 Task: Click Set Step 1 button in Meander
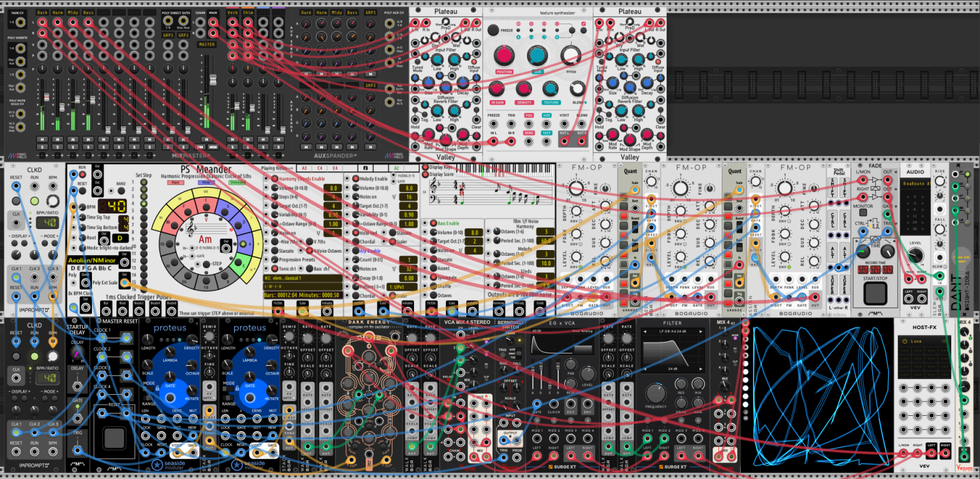144,182
